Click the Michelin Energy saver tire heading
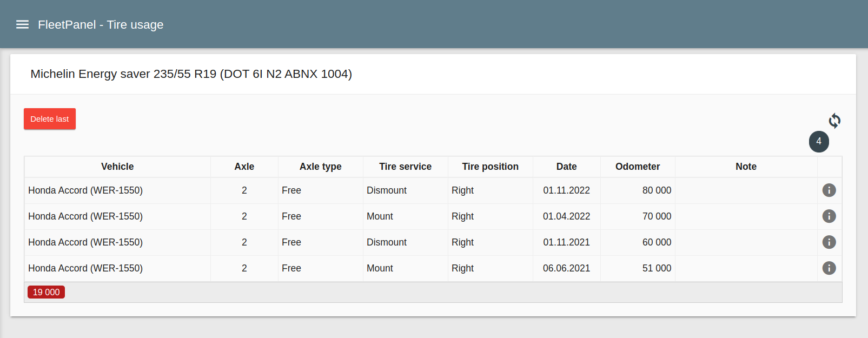The height and width of the screenshot is (338, 868). 191,74
